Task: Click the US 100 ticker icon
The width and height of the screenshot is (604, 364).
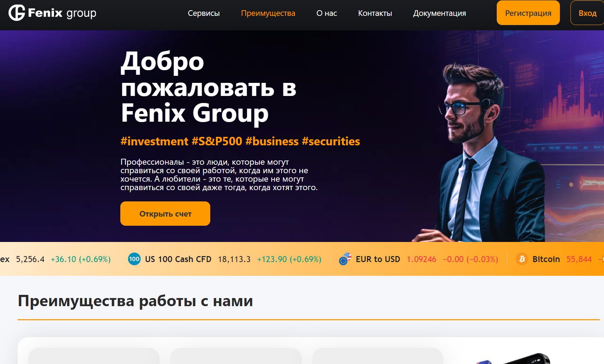Action: [134, 259]
